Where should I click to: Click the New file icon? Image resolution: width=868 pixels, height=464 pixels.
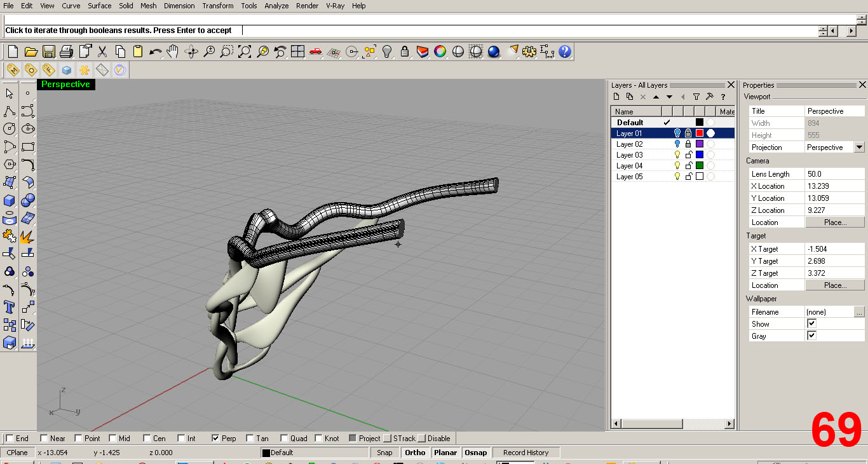pyautogui.click(x=13, y=51)
